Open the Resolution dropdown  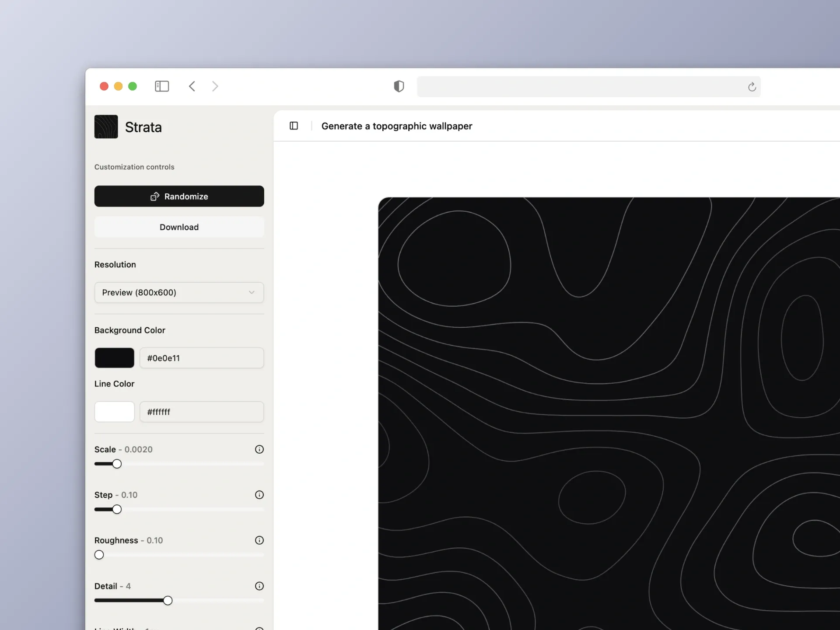[x=179, y=292]
